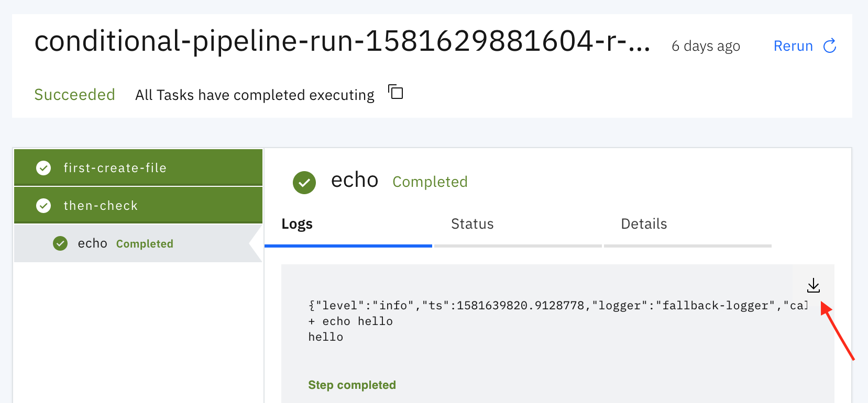Click the 'Step completed' log message

click(352, 385)
